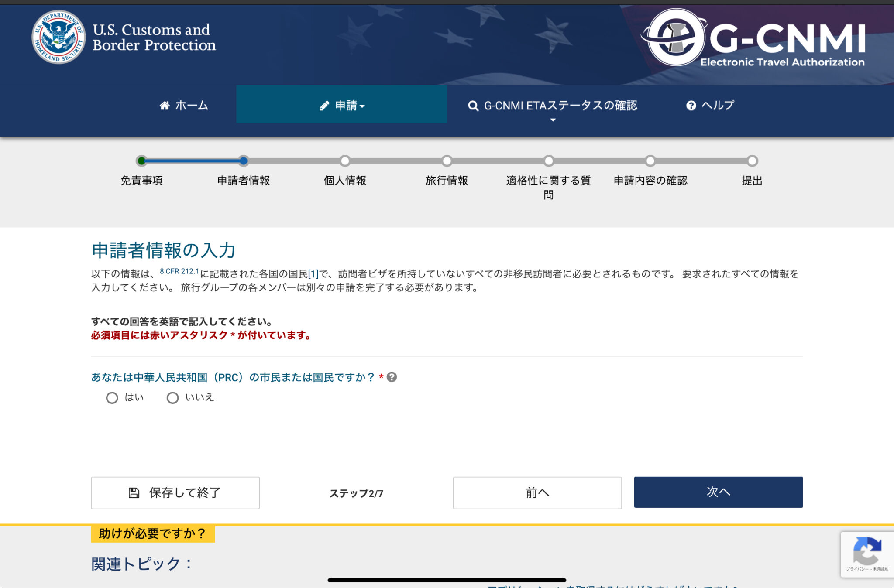
Task: Open the 8 CFR 212.1 regulation link
Action: pos(179,271)
